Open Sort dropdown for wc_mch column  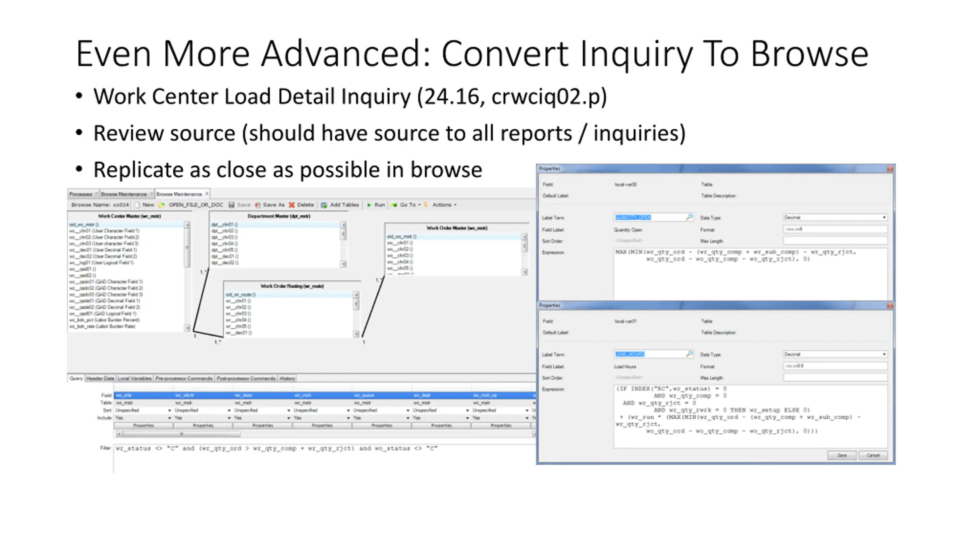coord(348,410)
